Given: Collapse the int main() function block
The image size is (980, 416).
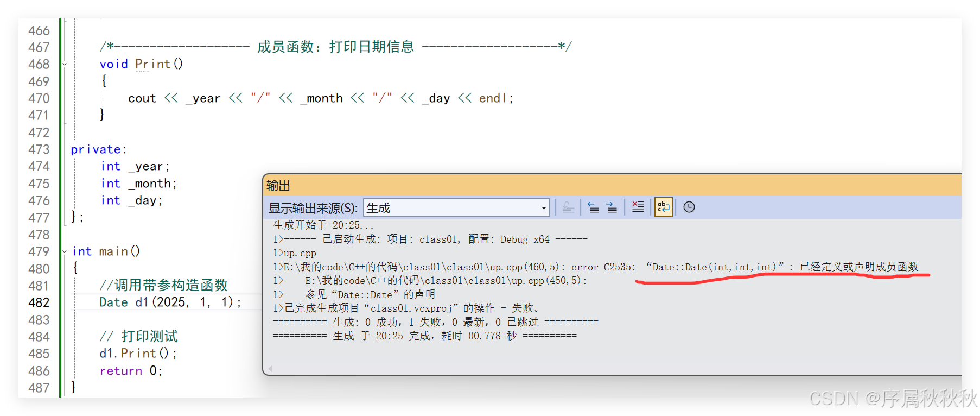Looking at the screenshot, I should pyautogui.click(x=65, y=251).
